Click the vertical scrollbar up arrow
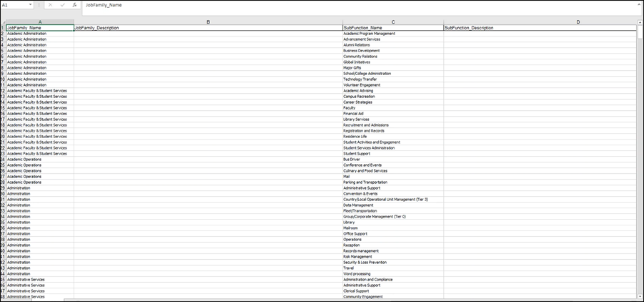 point(640,22)
